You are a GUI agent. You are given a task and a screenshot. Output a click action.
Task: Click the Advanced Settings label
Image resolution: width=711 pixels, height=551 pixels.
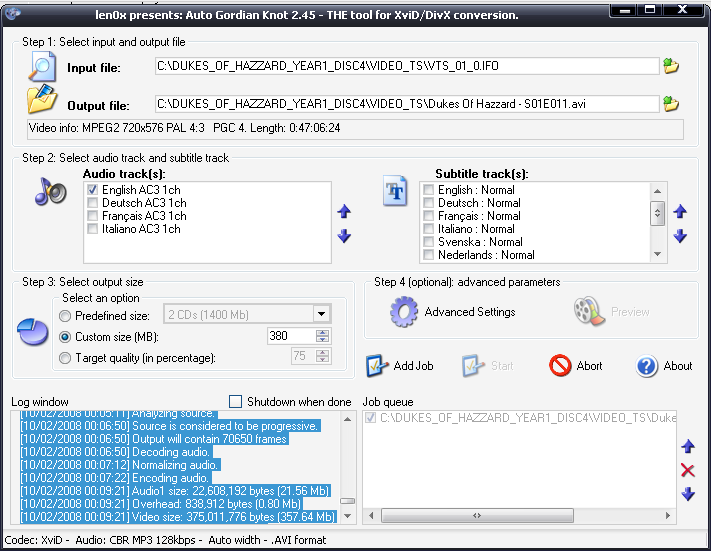point(470,312)
